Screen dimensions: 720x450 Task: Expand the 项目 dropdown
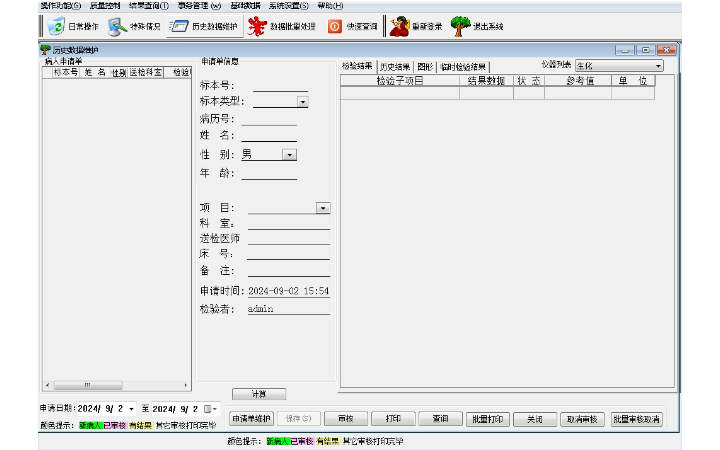coord(323,208)
